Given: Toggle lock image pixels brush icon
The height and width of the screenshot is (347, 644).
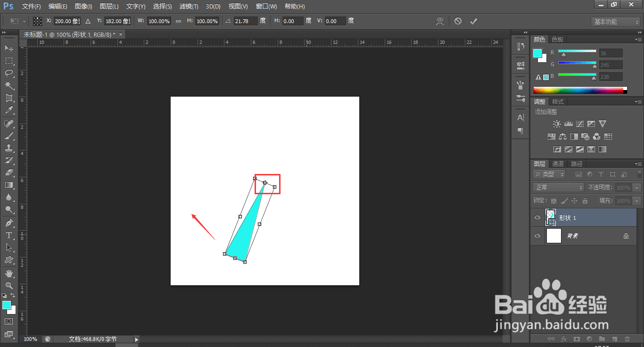Looking at the screenshot, I should click(x=564, y=201).
